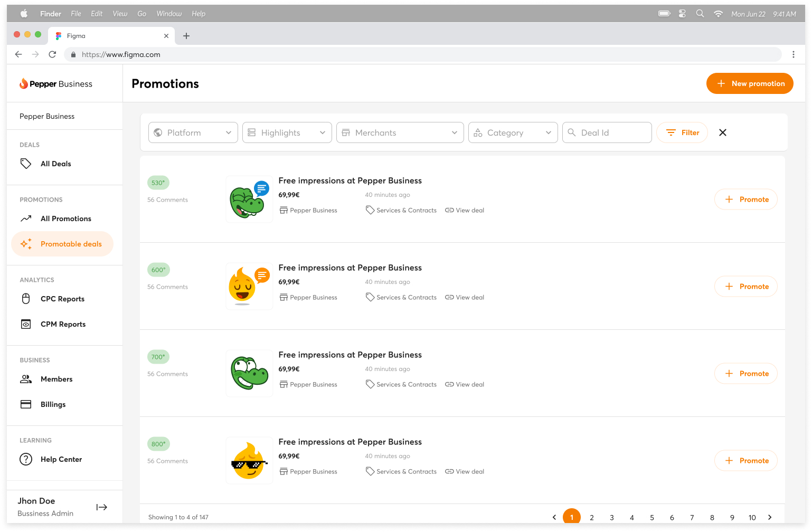The height and width of the screenshot is (532, 812).
Task: Open All Promotions in the sidebar
Action: coord(62,218)
